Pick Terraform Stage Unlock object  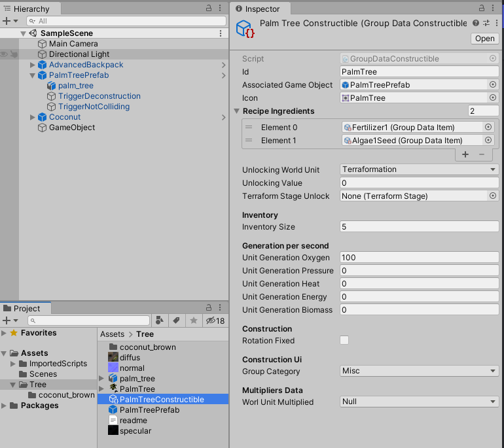492,196
